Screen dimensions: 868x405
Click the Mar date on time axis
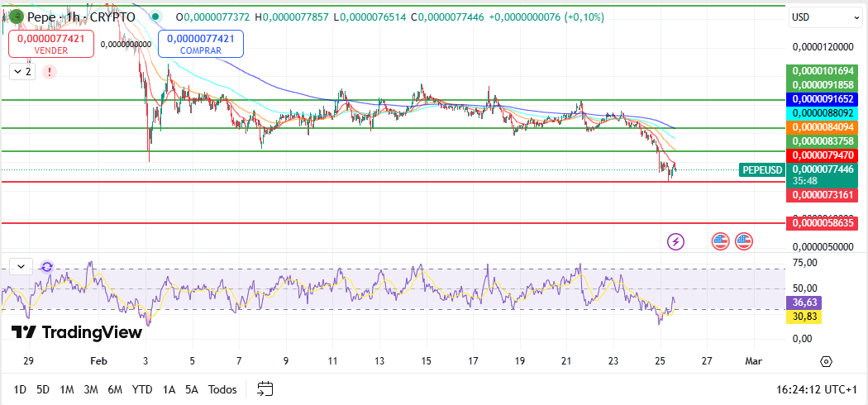753,361
